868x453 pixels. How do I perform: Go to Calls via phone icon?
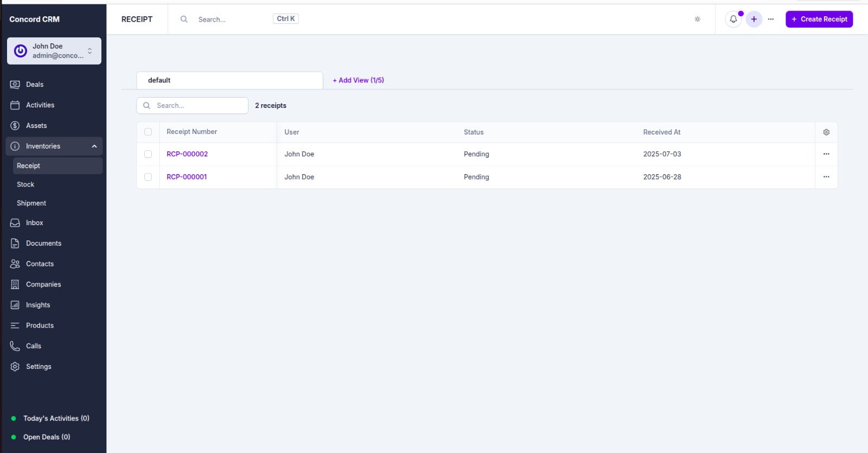[15, 346]
